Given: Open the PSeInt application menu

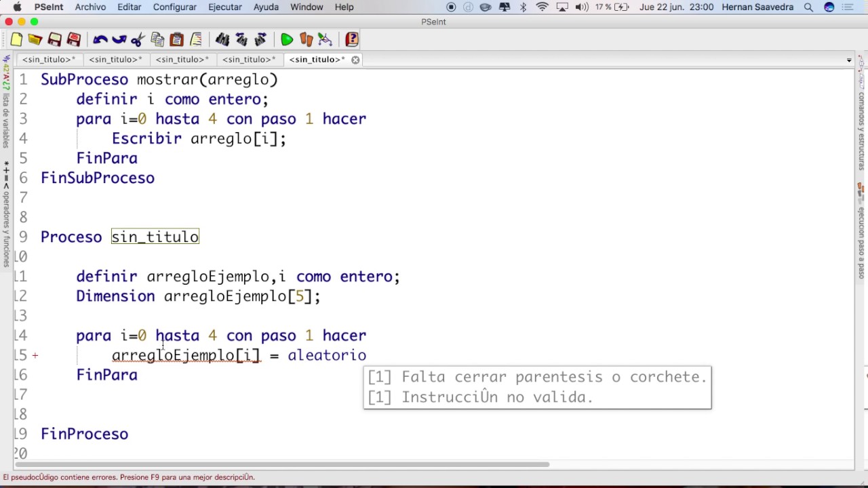Looking at the screenshot, I should 49,7.
